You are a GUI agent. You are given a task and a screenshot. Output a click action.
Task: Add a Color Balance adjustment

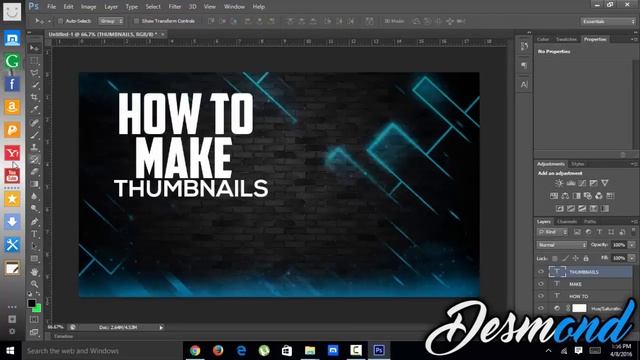(565, 196)
